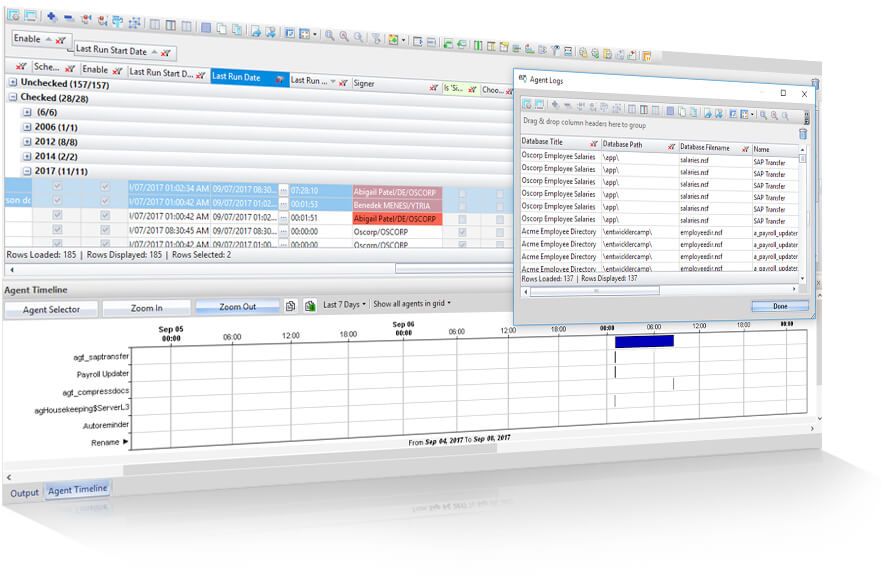The image size is (881, 580).
Task: Click the filter icon on Last Run Date header
Action: click(x=279, y=79)
